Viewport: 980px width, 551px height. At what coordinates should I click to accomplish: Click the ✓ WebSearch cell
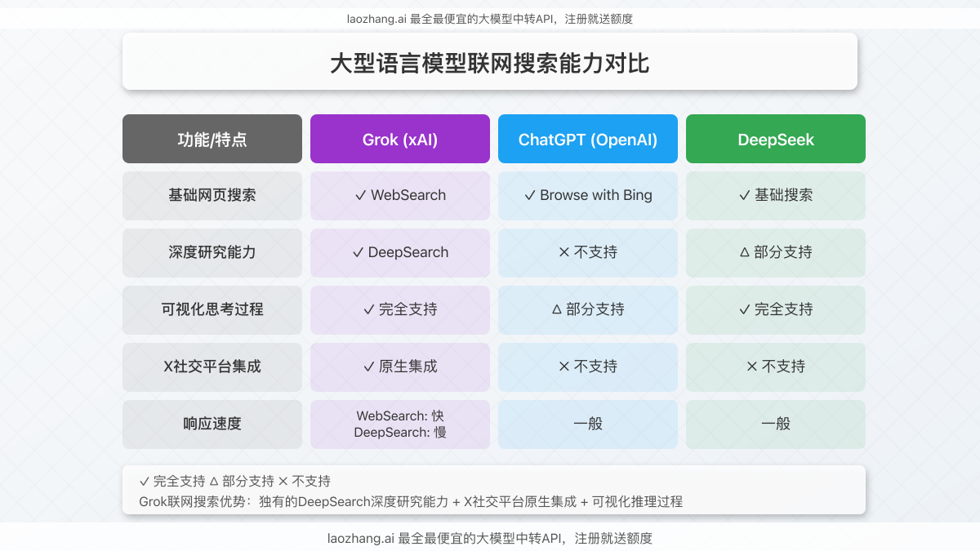(x=400, y=196)
